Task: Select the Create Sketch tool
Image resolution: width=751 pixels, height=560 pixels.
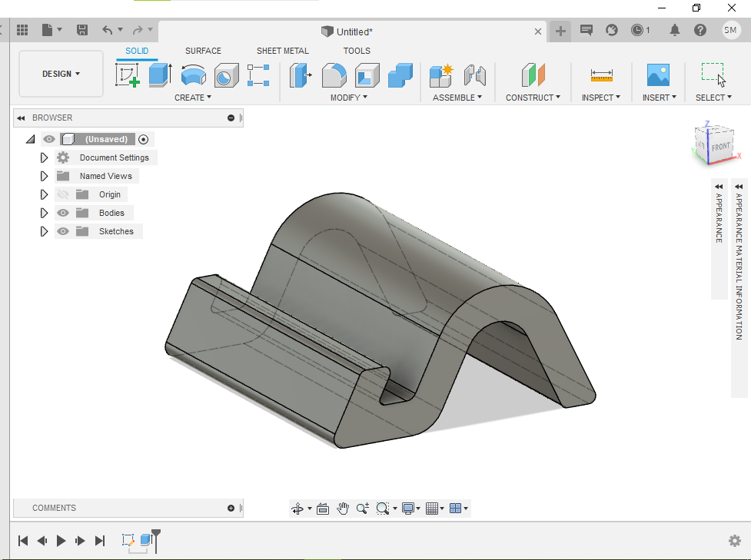Action: click(x=127, y=75)
